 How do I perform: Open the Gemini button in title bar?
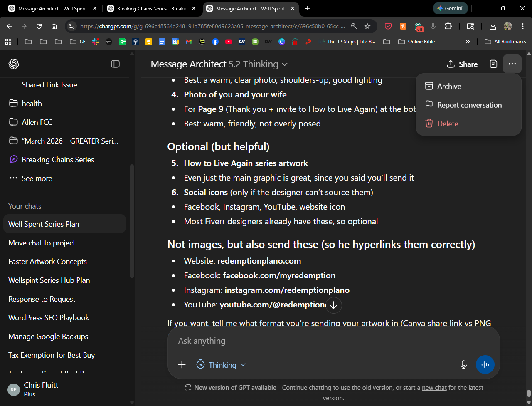pyautogui.click(x=450, y=8)
